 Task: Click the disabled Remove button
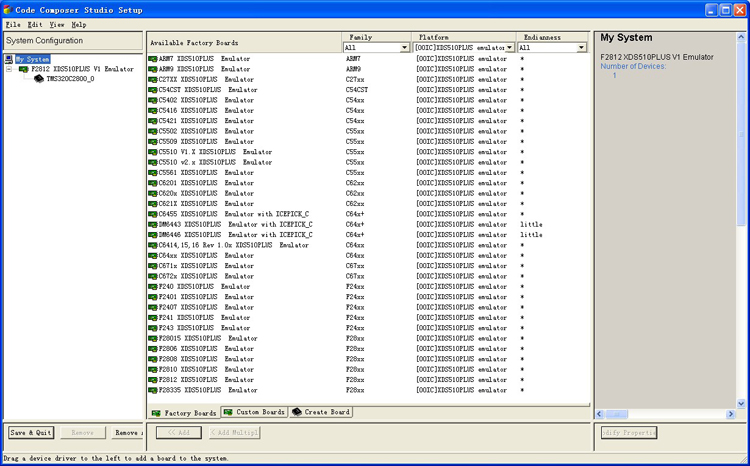(x=83, y=433)
